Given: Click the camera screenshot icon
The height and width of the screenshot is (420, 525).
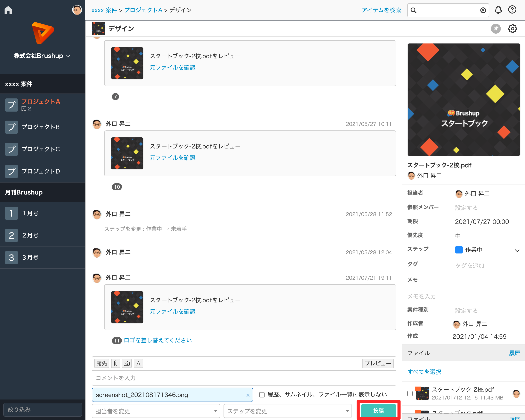Looking at the screenshot, I should [x=127, y=364].
